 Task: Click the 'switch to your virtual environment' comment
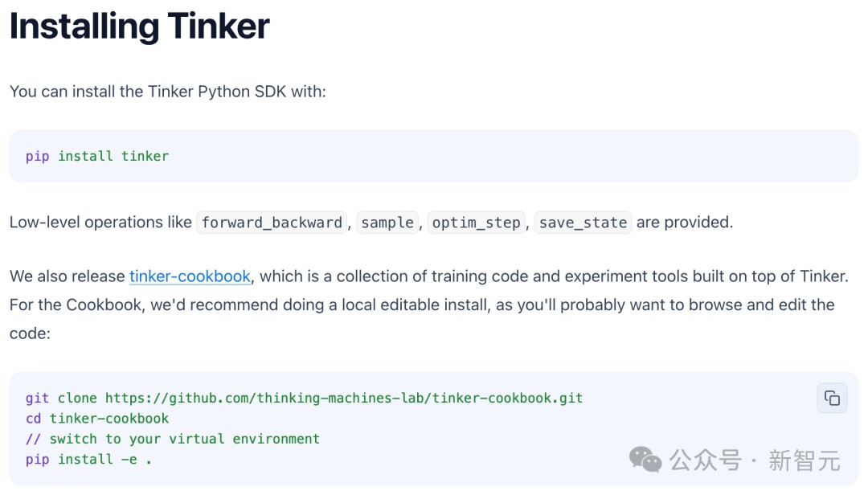(184, 439)
